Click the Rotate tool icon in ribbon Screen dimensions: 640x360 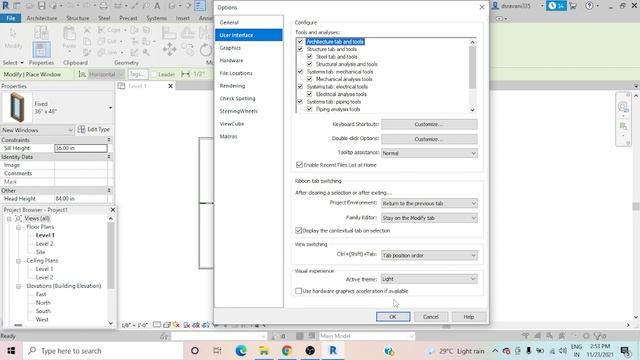[206, 50]
